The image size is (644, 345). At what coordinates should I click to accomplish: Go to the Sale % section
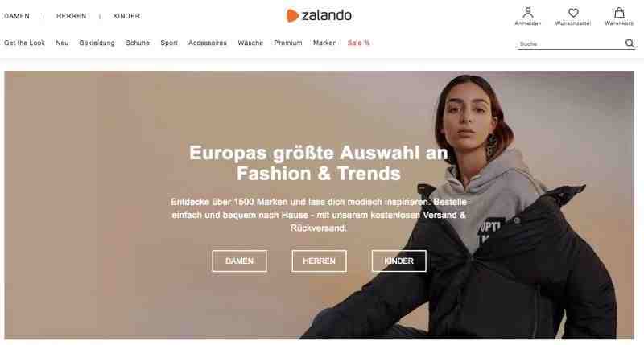click(x=358, y=43)
